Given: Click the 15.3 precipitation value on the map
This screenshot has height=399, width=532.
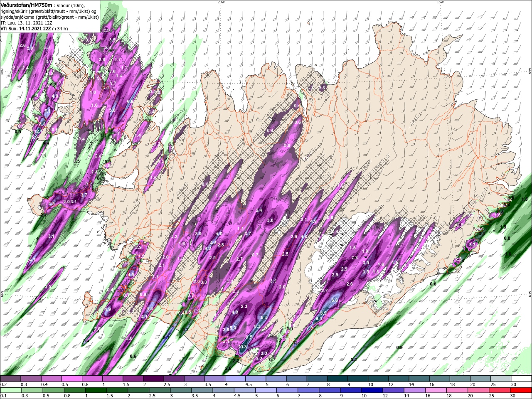Looking at the screenshot, I should [x=243, y=347].
